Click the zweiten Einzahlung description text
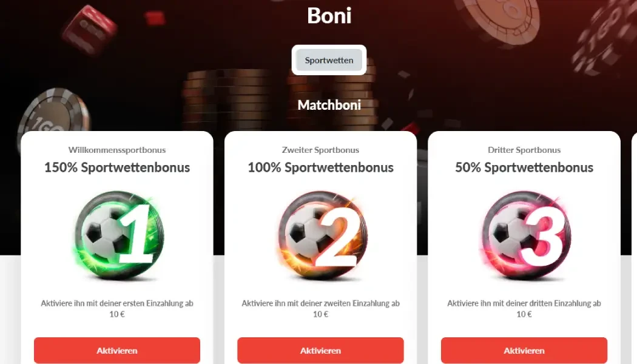The width and height of the screenshot is (637, 364). [x=320, y=308]
